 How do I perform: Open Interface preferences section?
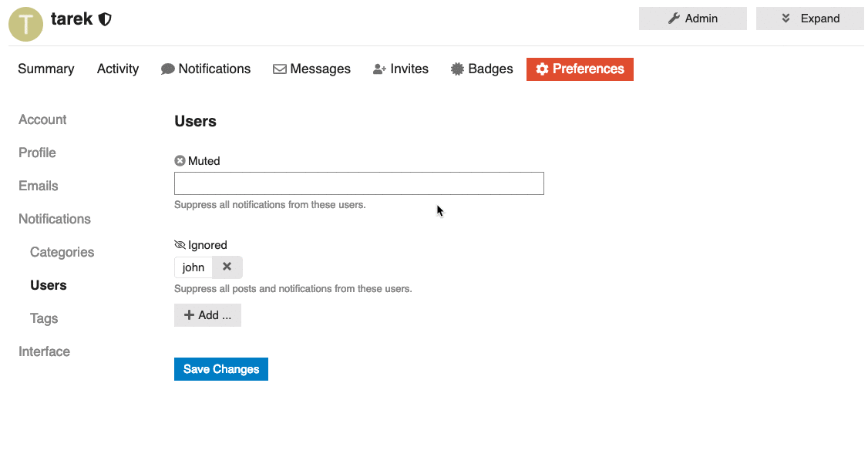(x=44, y=351)
